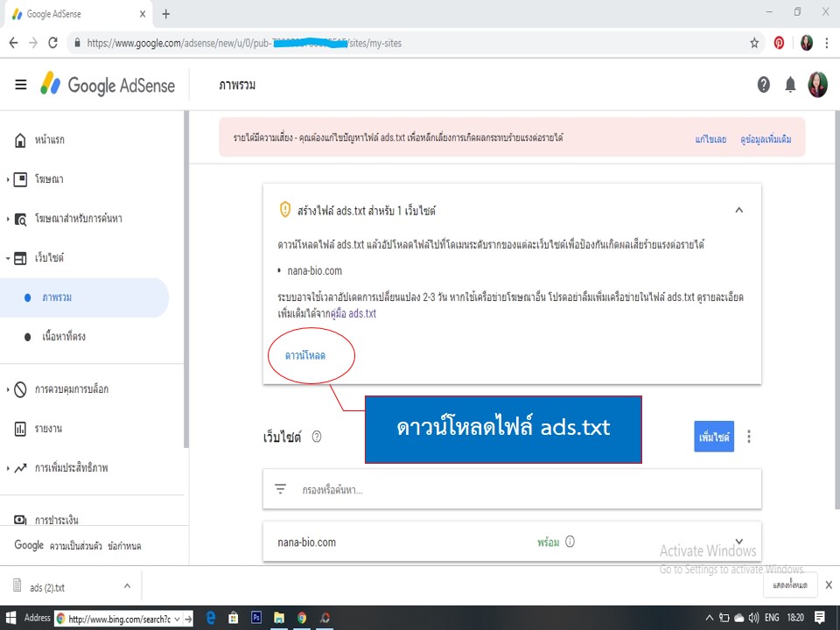Click the info icon next to เว็บไซต์ heading
Image resolution: width=840 pixels, height=630 pixels.
317,437
